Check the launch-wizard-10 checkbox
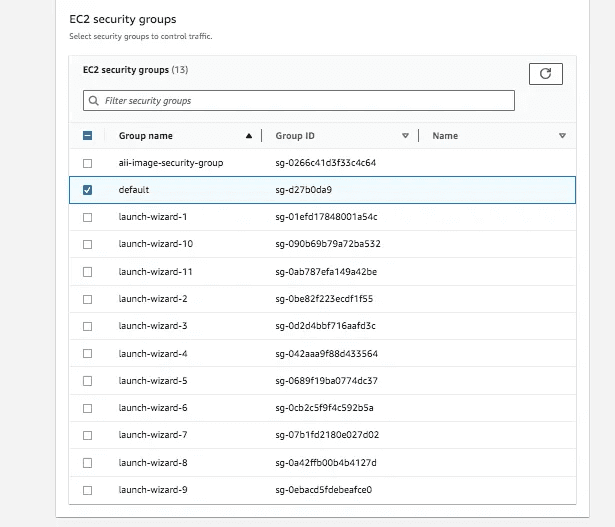 (87, 244)
